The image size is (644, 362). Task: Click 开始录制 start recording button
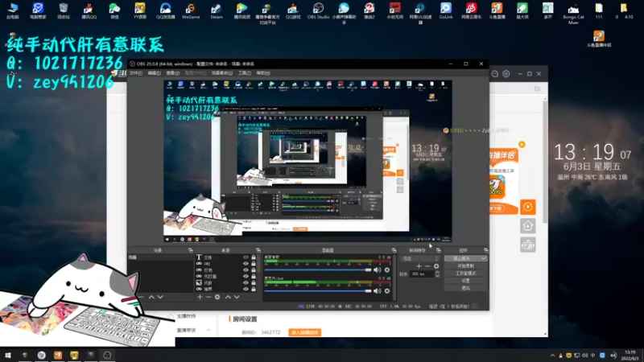(x=465, y=266)
